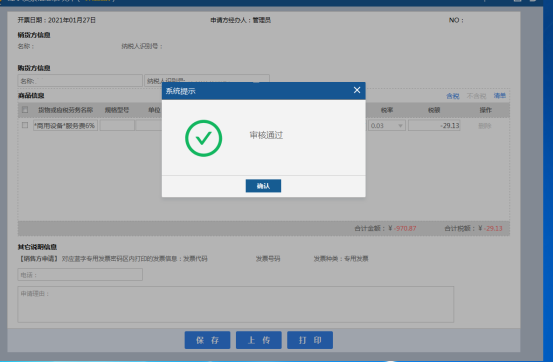Focus the buyer 纳税人识别号 input field
The width and height of the screenshot is (553, 363).
click(x=207, y=79)
